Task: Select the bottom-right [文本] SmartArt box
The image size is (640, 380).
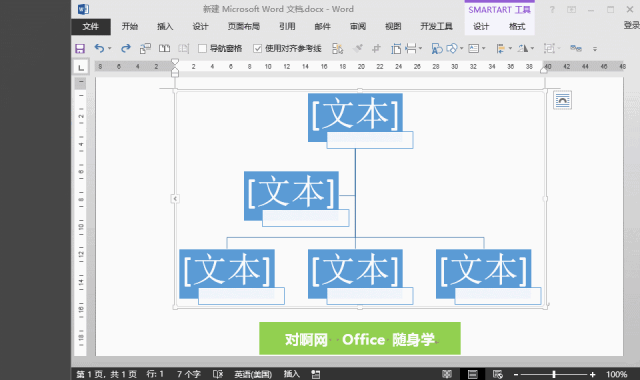Action: (x=484, y=273)
